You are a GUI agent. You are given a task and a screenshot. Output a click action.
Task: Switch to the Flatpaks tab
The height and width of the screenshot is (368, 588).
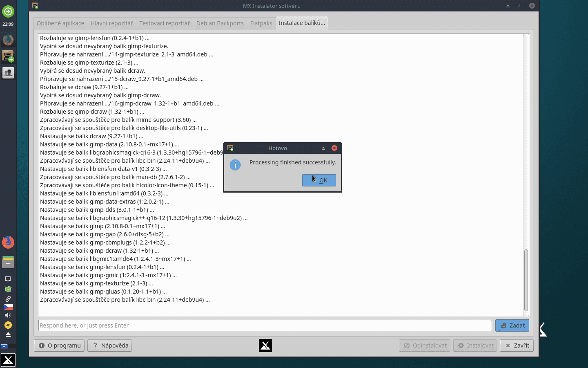pyautogui.click(x=261, y=23)
